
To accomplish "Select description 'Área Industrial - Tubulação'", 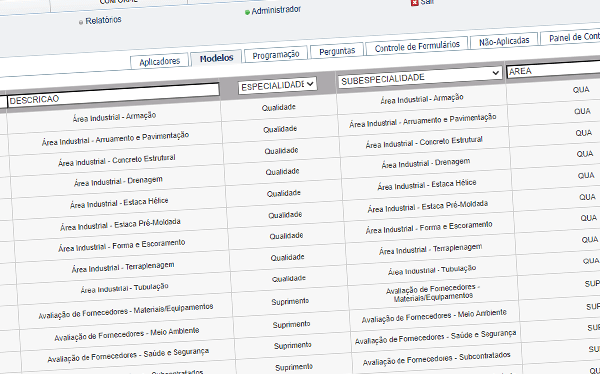I will click(124, 288).
